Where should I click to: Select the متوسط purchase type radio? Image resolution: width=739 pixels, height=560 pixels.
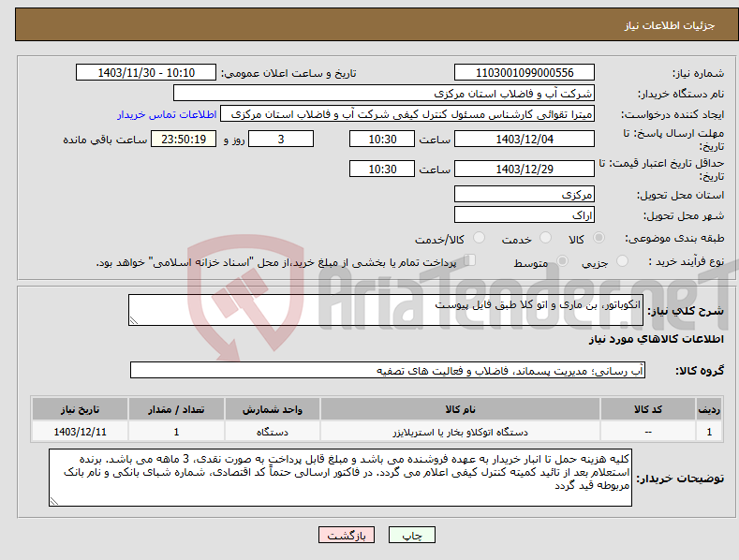coord(562,260)
